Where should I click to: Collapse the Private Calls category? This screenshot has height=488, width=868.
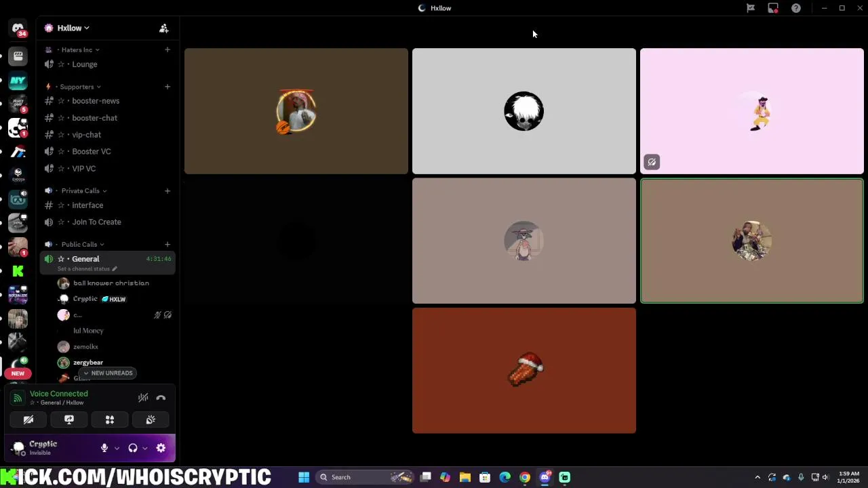click(84, 190)
